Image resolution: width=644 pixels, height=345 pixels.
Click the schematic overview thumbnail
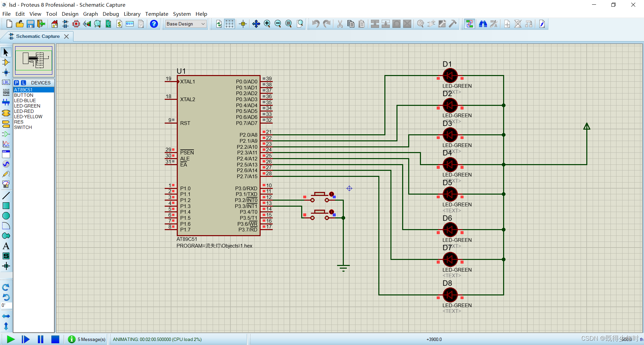point(34,61)
